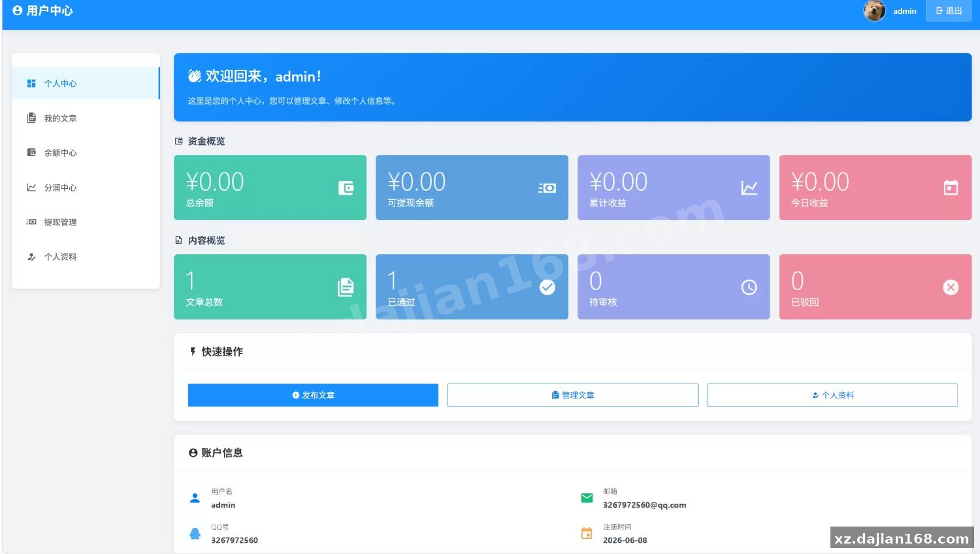
Task: Click the file icon next to 内容概览 heading
Action: [x=179, y=240]
